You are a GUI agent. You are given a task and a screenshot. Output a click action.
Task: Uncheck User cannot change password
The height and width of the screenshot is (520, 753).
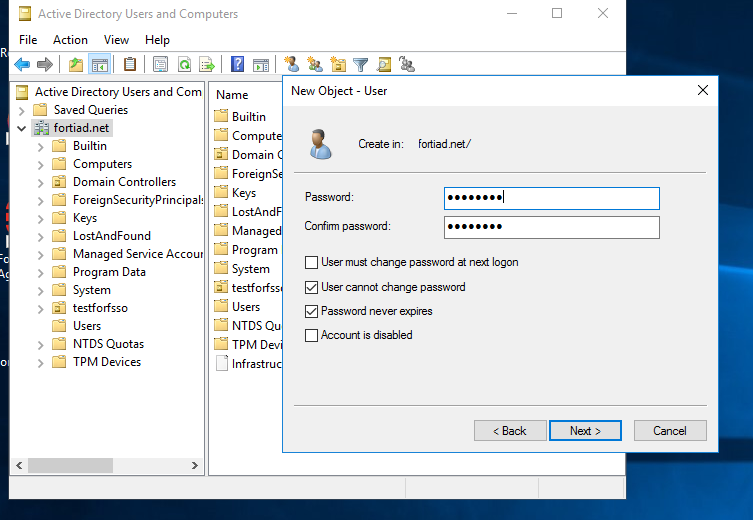pos(312,287)
